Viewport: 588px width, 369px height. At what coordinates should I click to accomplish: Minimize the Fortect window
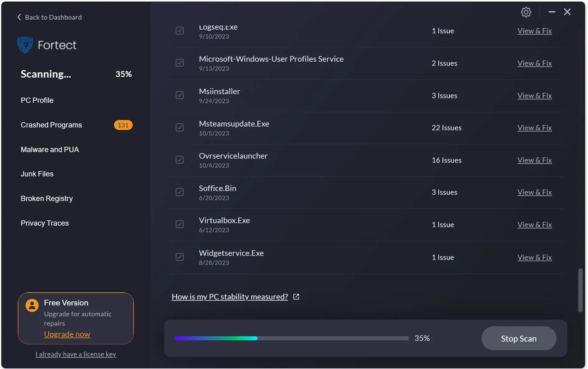[552, 12]
